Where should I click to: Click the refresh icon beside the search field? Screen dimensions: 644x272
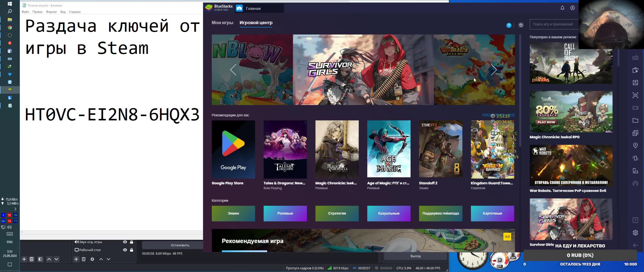[x=521, y=25]
